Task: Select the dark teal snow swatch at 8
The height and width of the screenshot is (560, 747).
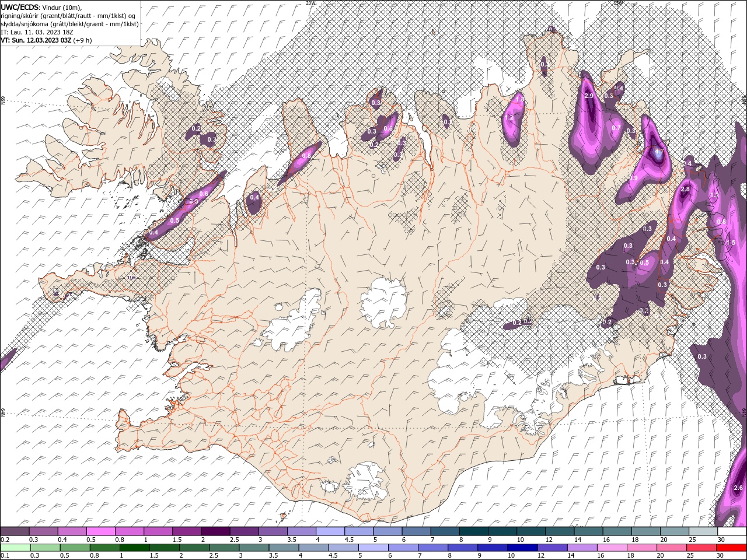Action: point(474,531)
